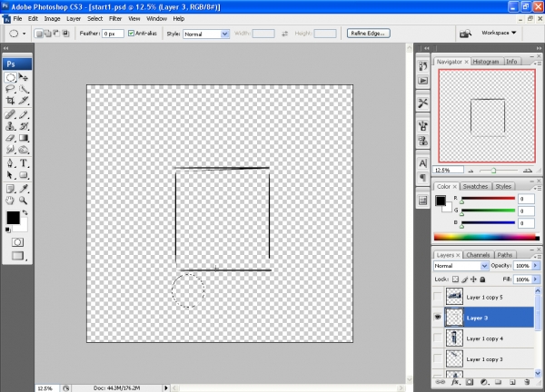Image resolution: width=545 pixels, height=392 pixels.
Task: Open the layer blend mode dropdown
Action: [461, 266]
